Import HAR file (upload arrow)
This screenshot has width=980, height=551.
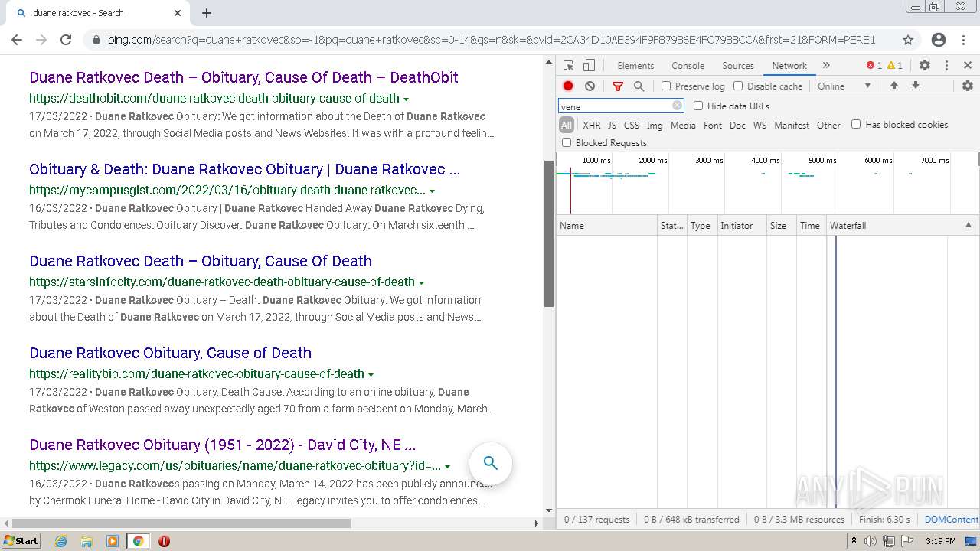pyautogui.click(x=893, y=86)
